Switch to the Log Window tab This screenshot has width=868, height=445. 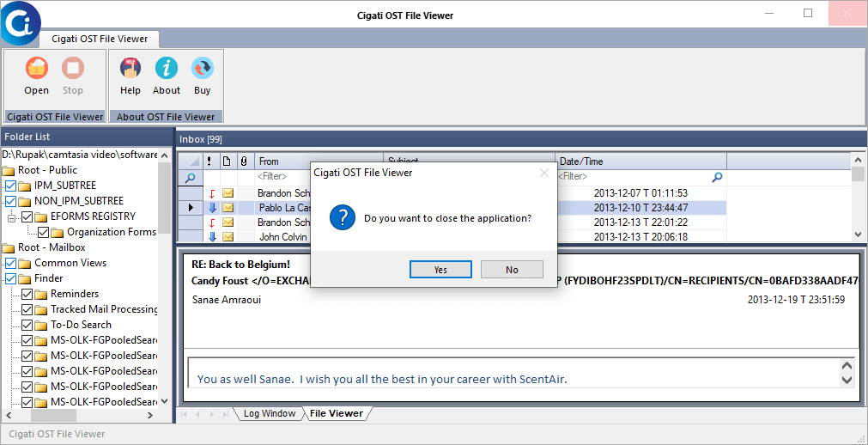tap(269, 413)
